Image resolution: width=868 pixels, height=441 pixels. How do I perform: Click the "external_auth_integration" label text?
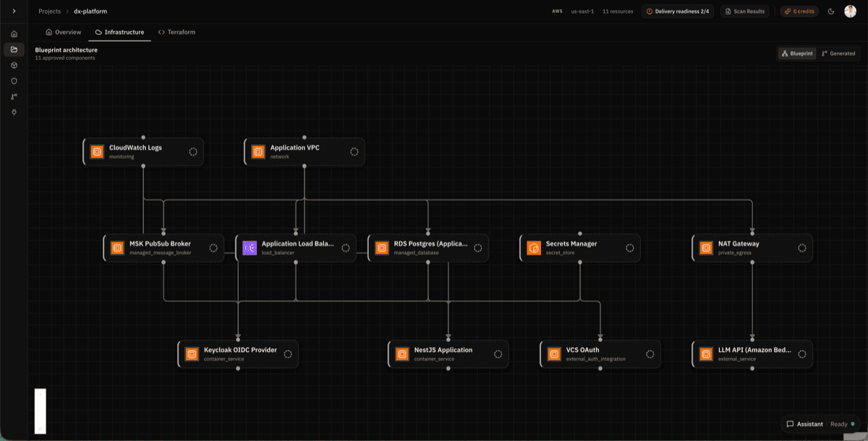[596, 359]
